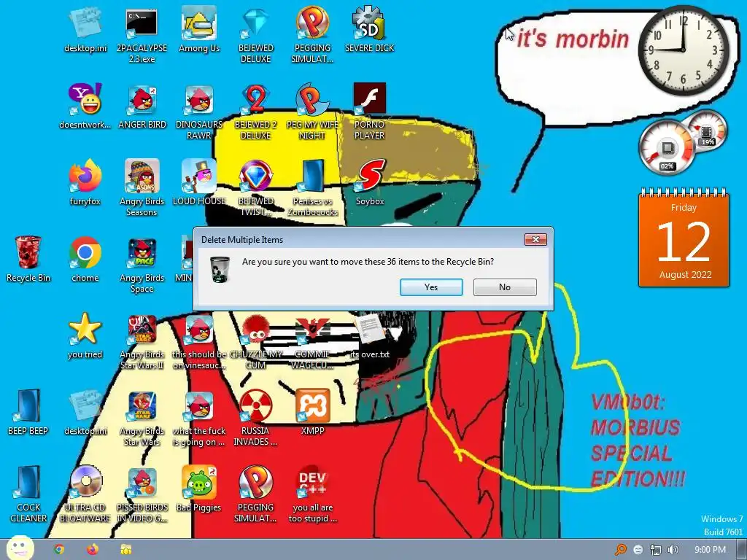This screenshot has width=747, height=560.
Task: Click the August 12 calendar gadget
Action: 684,238
